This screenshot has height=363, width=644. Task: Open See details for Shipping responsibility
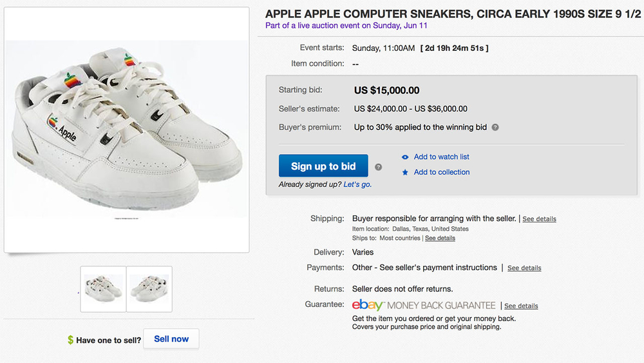[x=539, y=219]
